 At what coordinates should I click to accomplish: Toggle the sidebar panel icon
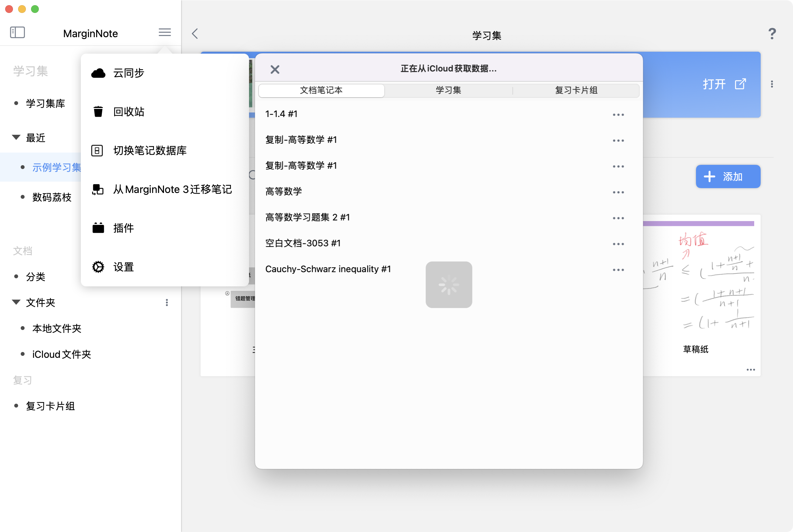17,33
